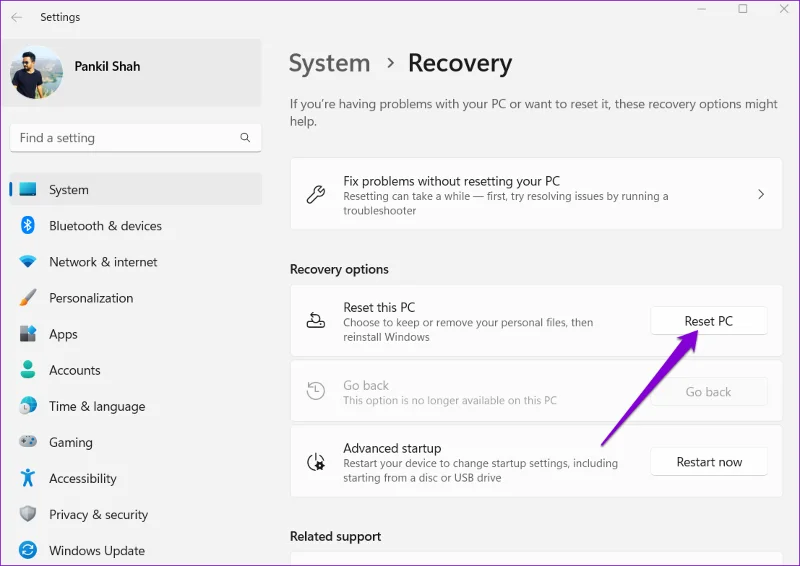Click the Recovery options heading
800x566 pixels.
(x=339, y=269)
